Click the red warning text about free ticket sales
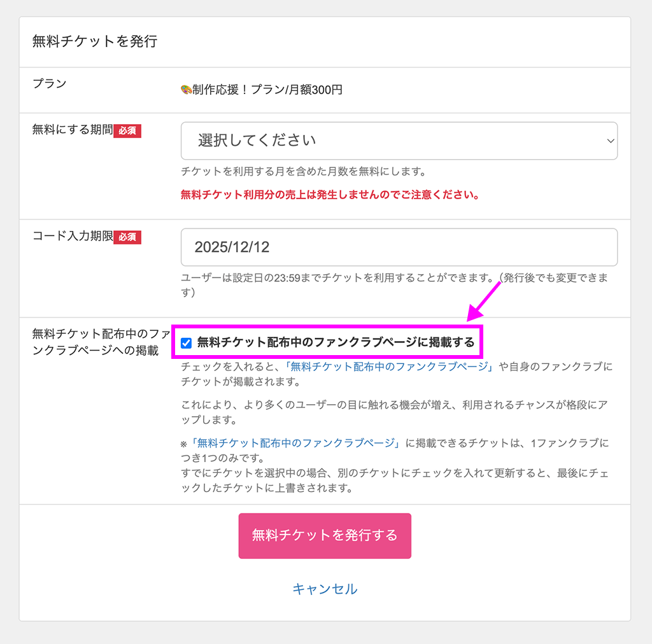 click(x=328, y=195)
